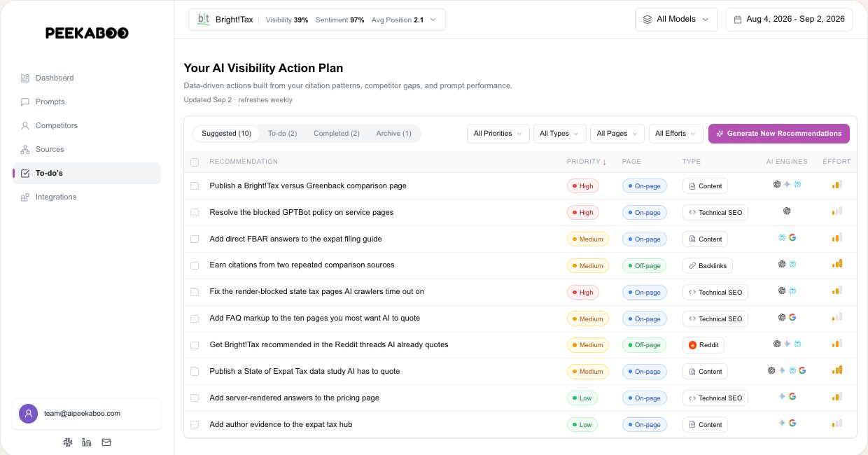Click the Dashboard icon in the sidebar
The width and height of the screenshot is (868, 455).
pyautogui.click(x=25, y=78)
